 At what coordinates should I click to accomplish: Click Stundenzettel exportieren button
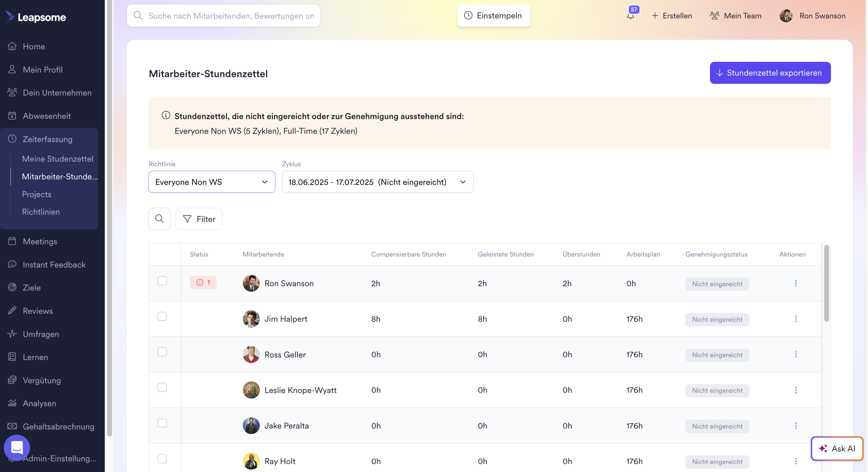(x=770, y=73)
